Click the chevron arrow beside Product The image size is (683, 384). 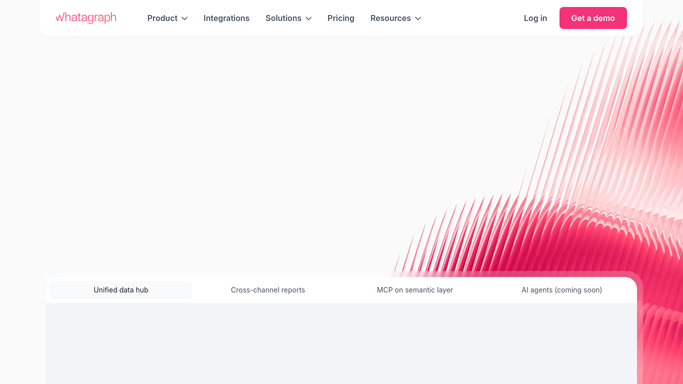click(x=185, y=19)
